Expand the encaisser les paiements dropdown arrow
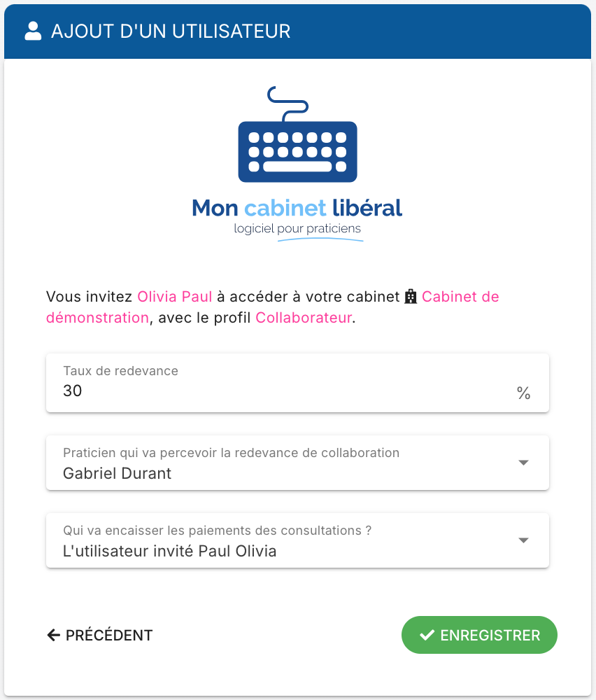Screen dimensions: 596x700 (x=523, y=540)
